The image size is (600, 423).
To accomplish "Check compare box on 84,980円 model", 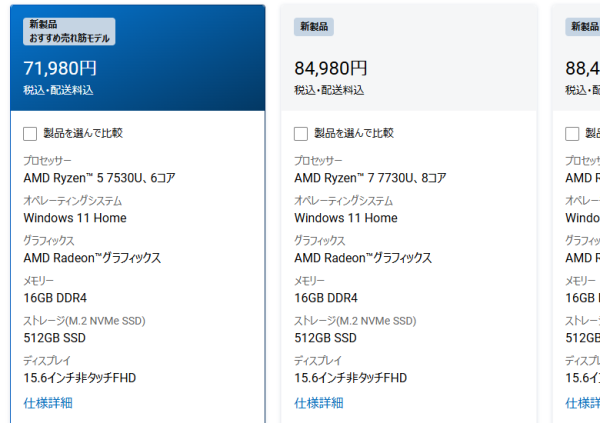I will point(301,134).
